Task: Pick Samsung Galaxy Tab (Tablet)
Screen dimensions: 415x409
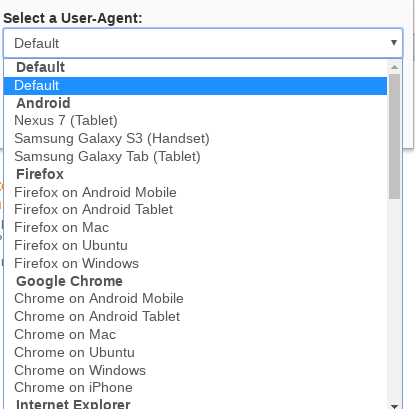Action: (195, 157)
